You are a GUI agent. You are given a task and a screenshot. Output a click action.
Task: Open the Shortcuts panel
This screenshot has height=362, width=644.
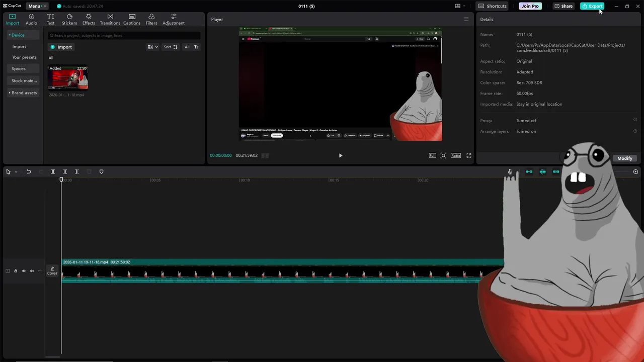pyautogui.click(x=492, y=6)
